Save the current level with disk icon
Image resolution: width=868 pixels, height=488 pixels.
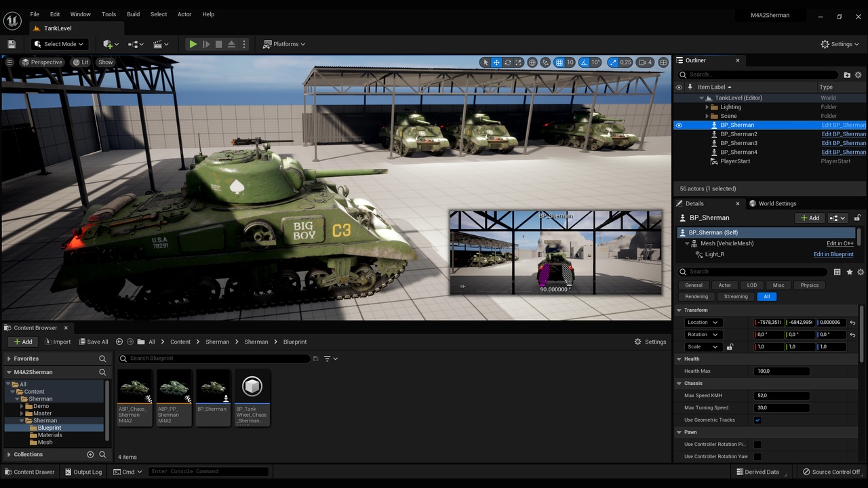coord(12,44)
